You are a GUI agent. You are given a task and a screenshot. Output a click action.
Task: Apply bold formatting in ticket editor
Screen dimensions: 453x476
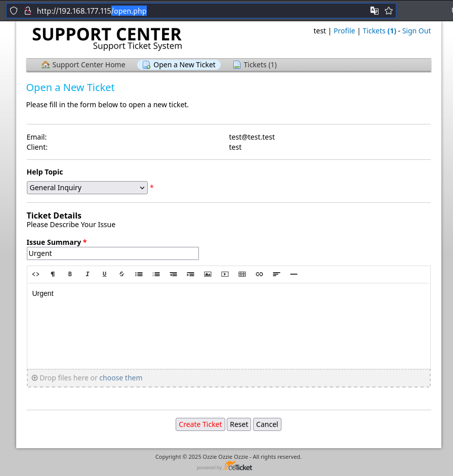(70, 274)
